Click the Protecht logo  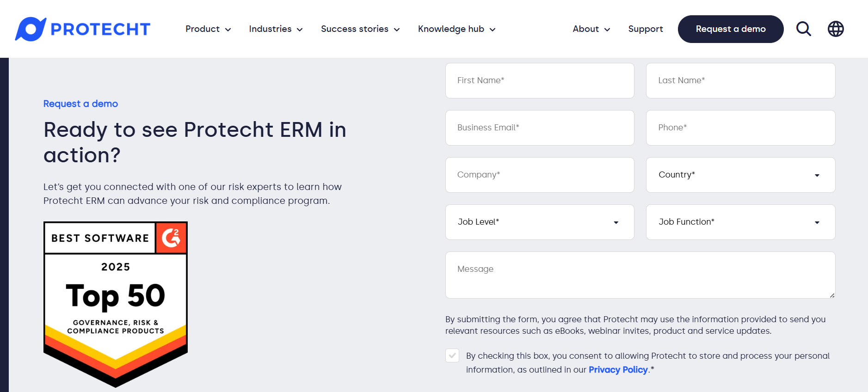tap(83, 29)
